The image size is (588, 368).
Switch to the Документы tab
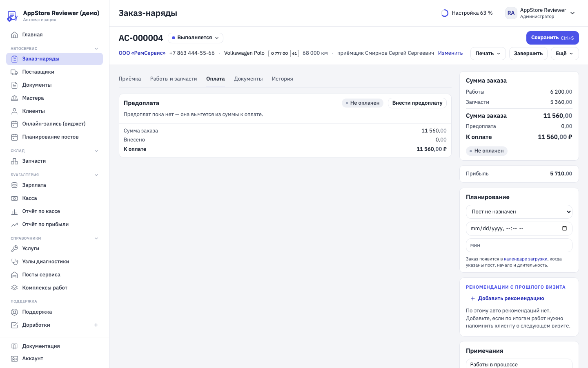point(248,79)
